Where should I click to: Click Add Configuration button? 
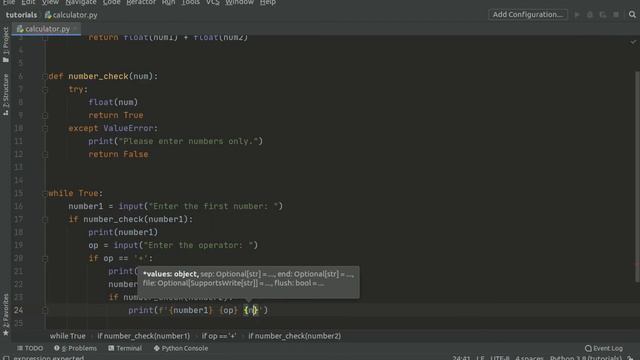click(x=527, y=15)
